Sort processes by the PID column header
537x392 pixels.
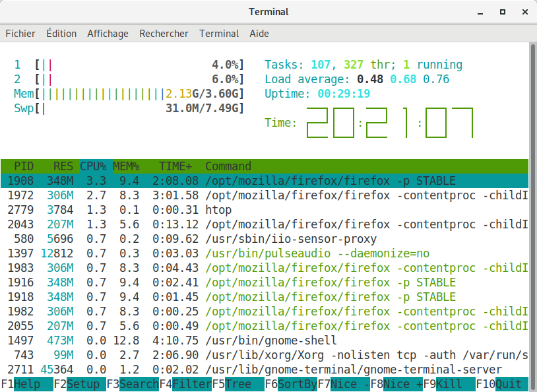(24, 166)
